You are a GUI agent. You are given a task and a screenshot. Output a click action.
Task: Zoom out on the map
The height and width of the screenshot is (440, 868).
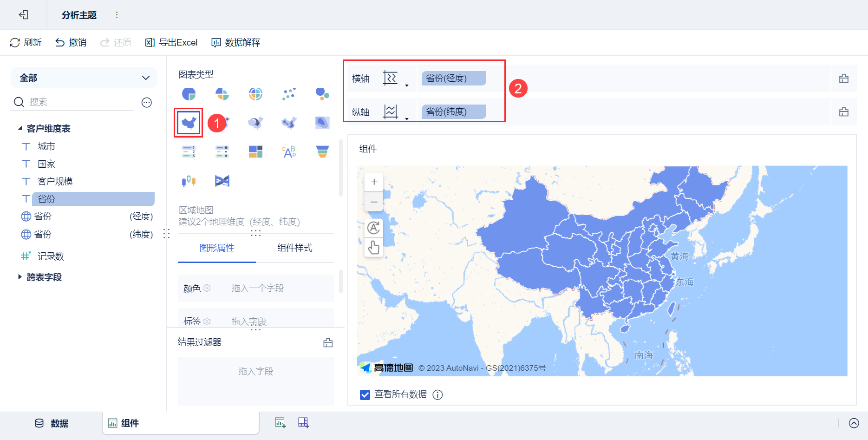coord(374,202)
